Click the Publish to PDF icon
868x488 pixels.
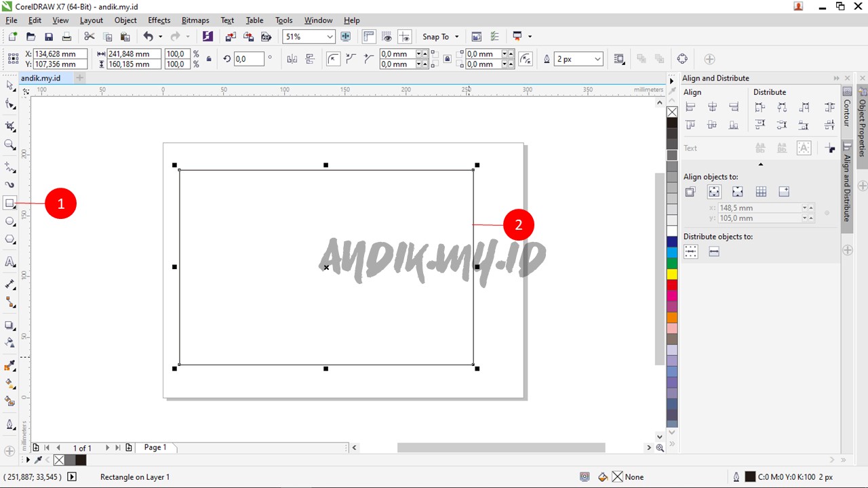coord(266,37)
